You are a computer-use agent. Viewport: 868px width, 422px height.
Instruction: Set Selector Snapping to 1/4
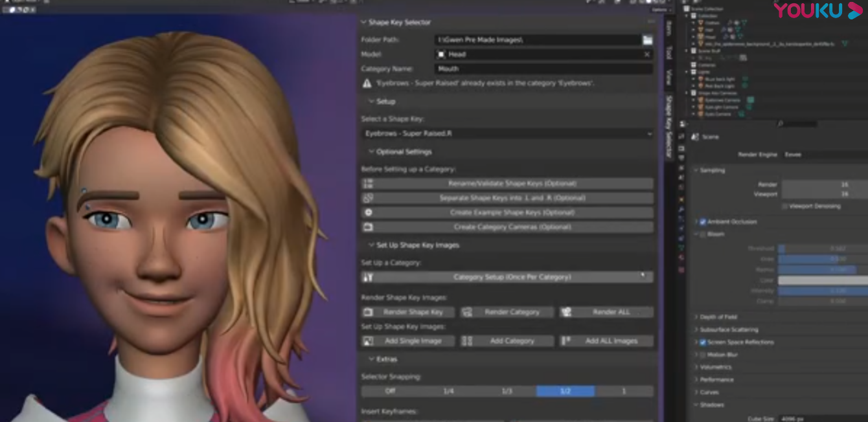[448, 391]
